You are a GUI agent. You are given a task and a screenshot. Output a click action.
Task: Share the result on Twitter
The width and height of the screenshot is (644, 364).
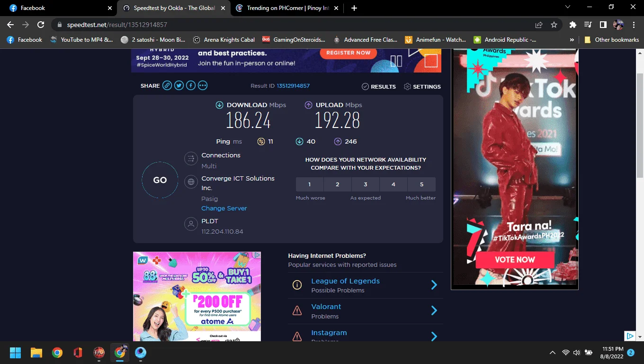tap(179, 86)
